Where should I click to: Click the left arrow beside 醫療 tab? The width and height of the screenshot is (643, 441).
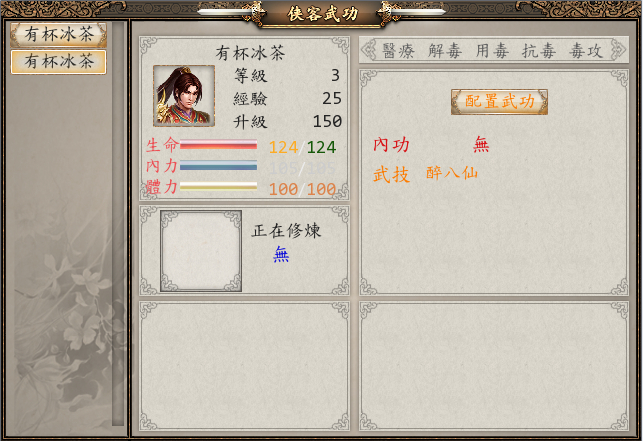(369, 50)
